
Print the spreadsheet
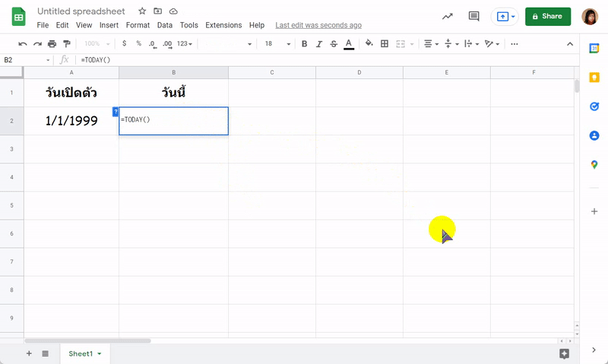(x=52, y=44)
